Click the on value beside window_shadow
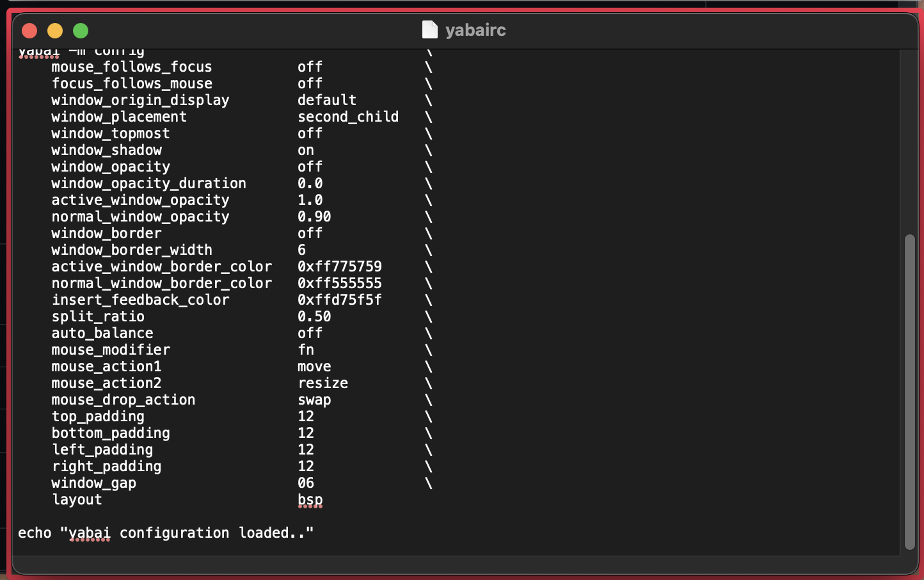Screen dimensions: 924x580 [305, 150]
